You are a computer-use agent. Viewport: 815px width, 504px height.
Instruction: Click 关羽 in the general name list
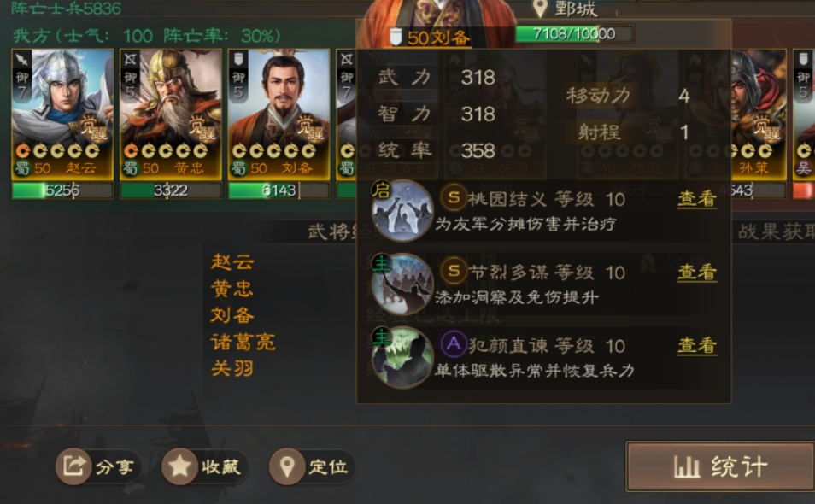click(232, 368)
